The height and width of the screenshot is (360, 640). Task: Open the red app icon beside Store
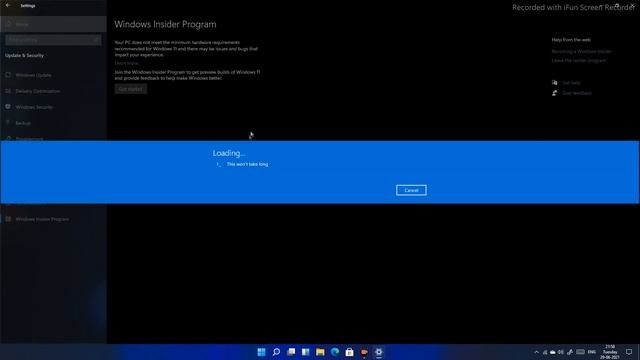pos(364,352)
